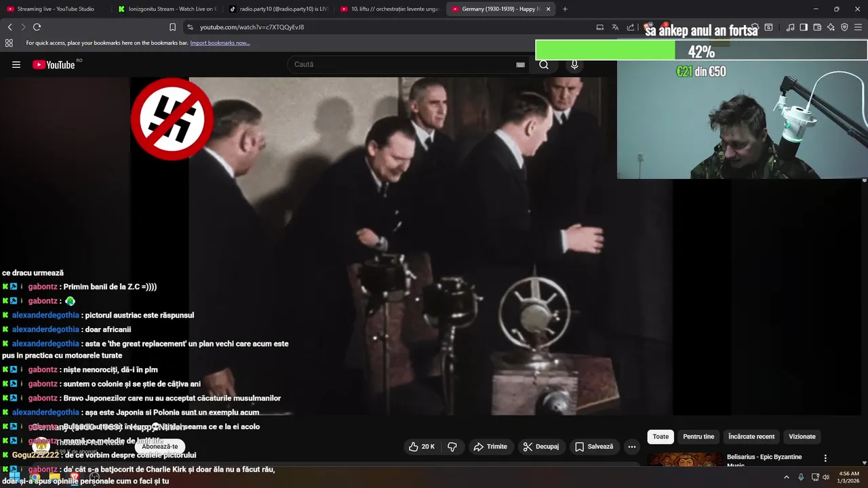Click the address bar URL

[252, 27]
